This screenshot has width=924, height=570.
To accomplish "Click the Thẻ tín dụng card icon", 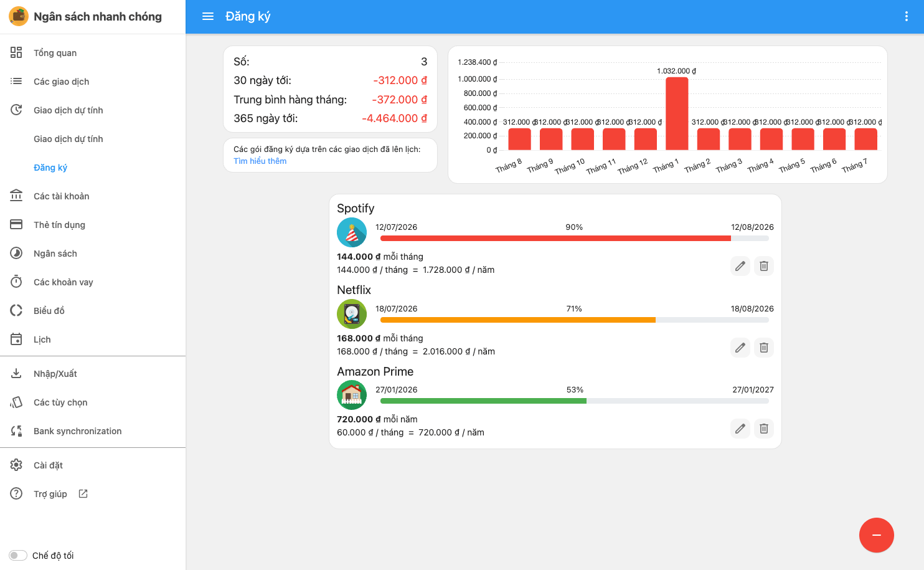I will click(16, 224).
